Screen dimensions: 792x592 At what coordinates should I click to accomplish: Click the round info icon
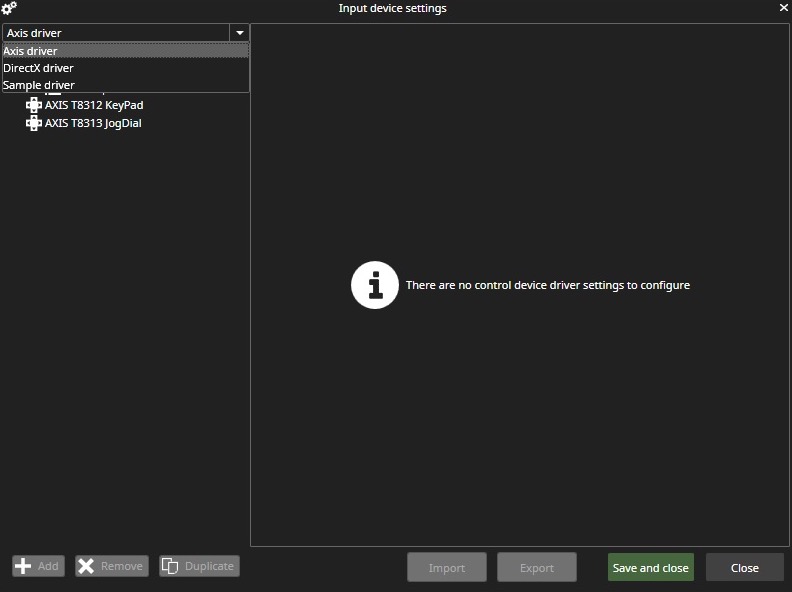click(375, 285)
